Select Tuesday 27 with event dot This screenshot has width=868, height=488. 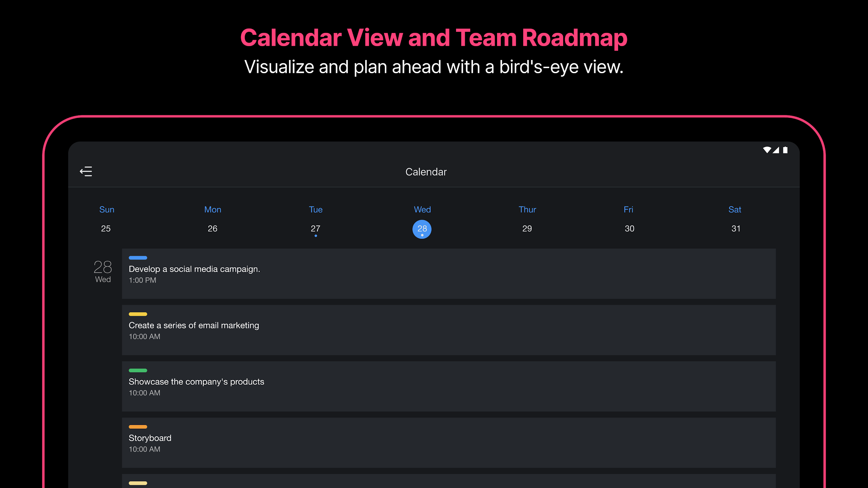pos(316,229)
